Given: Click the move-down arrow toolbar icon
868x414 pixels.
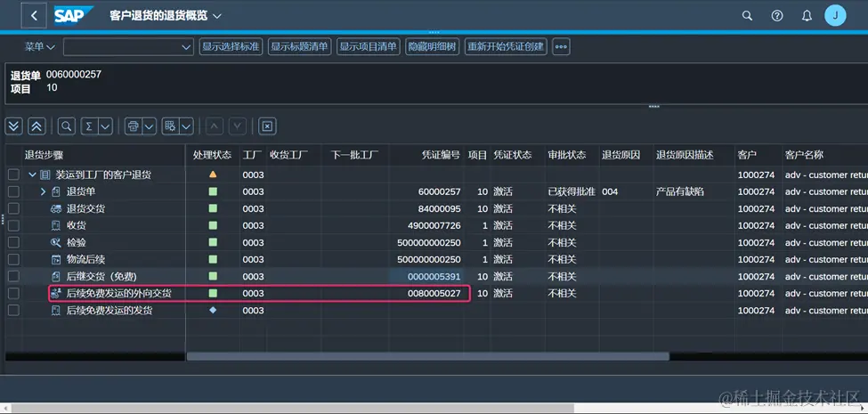Looking at the screenshot, I should pyautogui.click(x=237, y=126).
